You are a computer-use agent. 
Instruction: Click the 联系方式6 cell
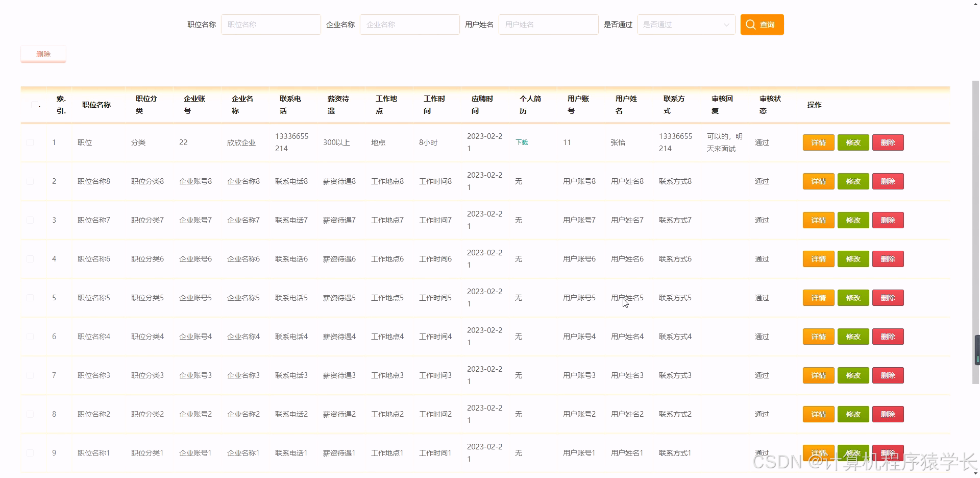pos(675,259)
